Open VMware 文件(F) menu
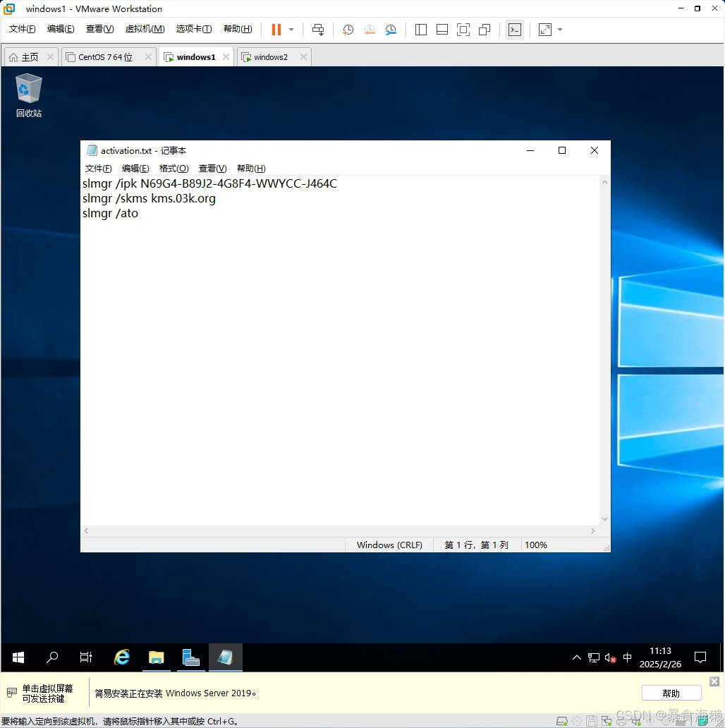The height and width of the screenshot is (728, 725). (x=23, y=29)
